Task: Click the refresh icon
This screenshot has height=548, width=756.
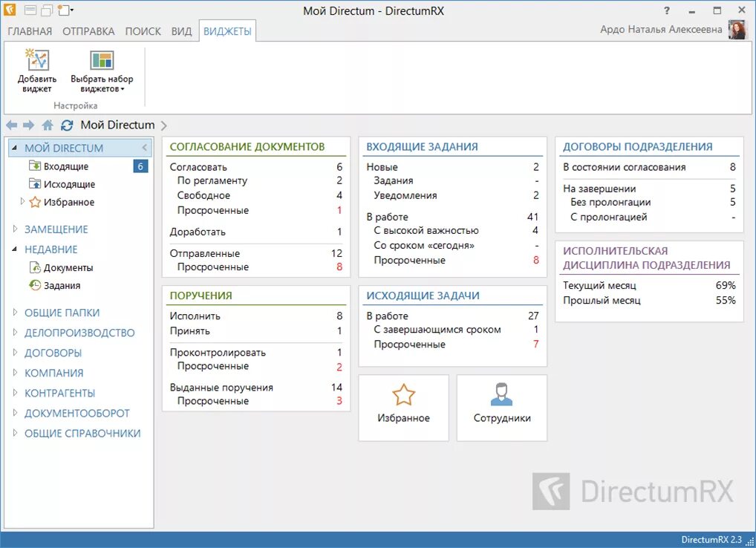Action: pos(67,125)
